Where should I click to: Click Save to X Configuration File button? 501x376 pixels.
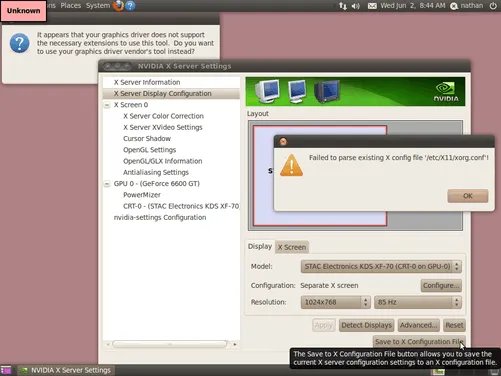coord(419,341)
